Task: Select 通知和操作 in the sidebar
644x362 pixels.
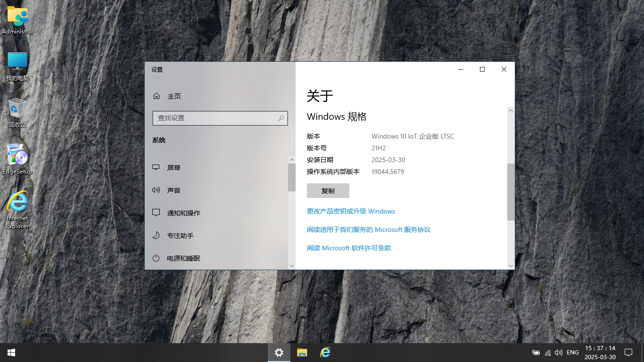Action: 183,213
